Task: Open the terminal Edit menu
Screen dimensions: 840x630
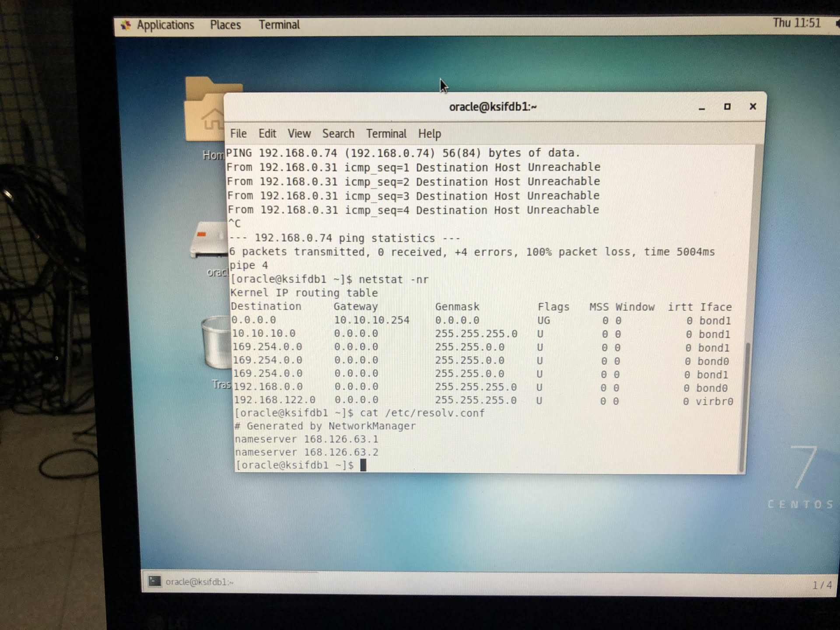Action: (x=267, y=133)
